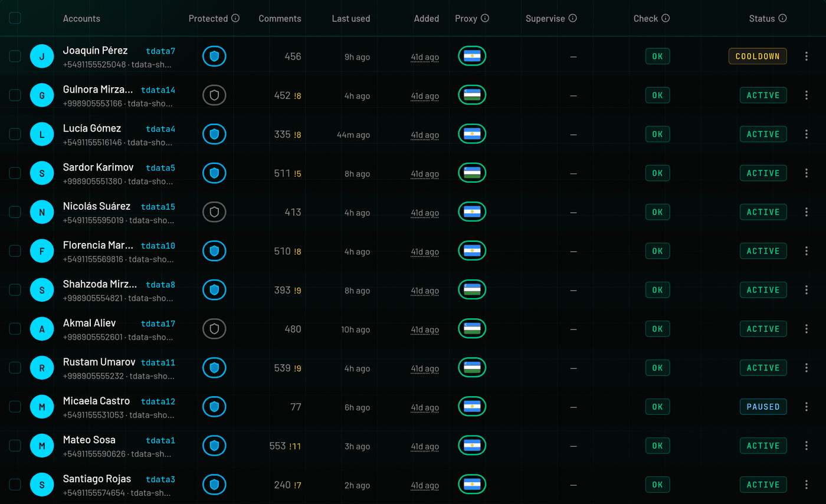Click the info icon next to Status header
This screenshot has height=504, width=826.
click(x=782, y=18)
